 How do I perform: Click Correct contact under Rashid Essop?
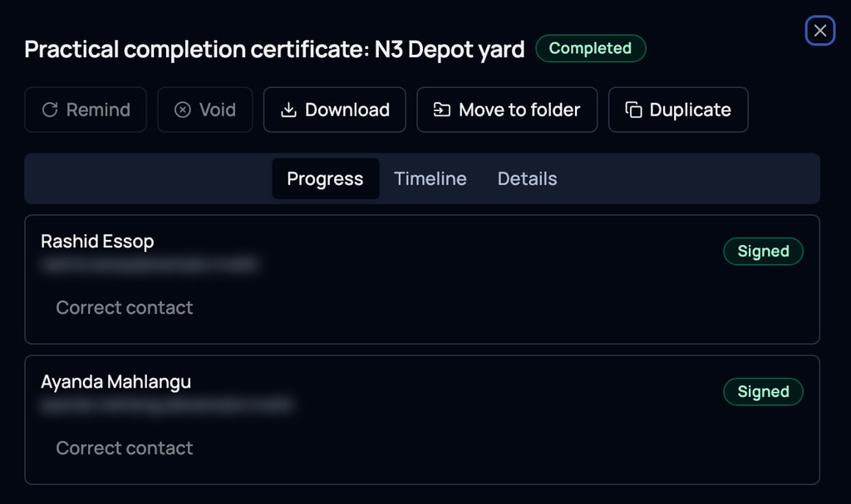click(125, 307)
